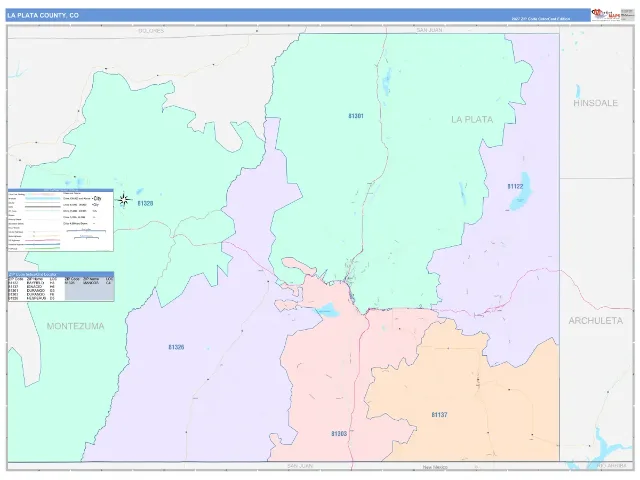
Task: Click the ZIP Code Edition subtitle in header
Action: [540, 19]
